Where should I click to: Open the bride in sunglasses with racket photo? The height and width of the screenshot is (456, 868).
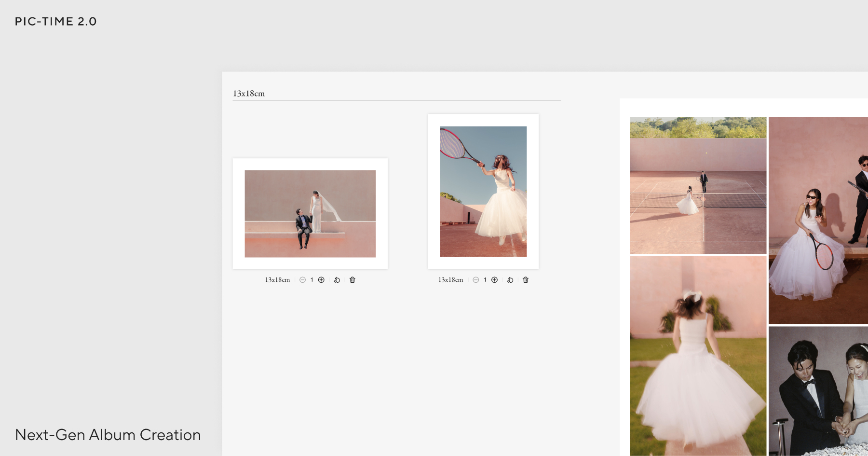click(818, 221)
